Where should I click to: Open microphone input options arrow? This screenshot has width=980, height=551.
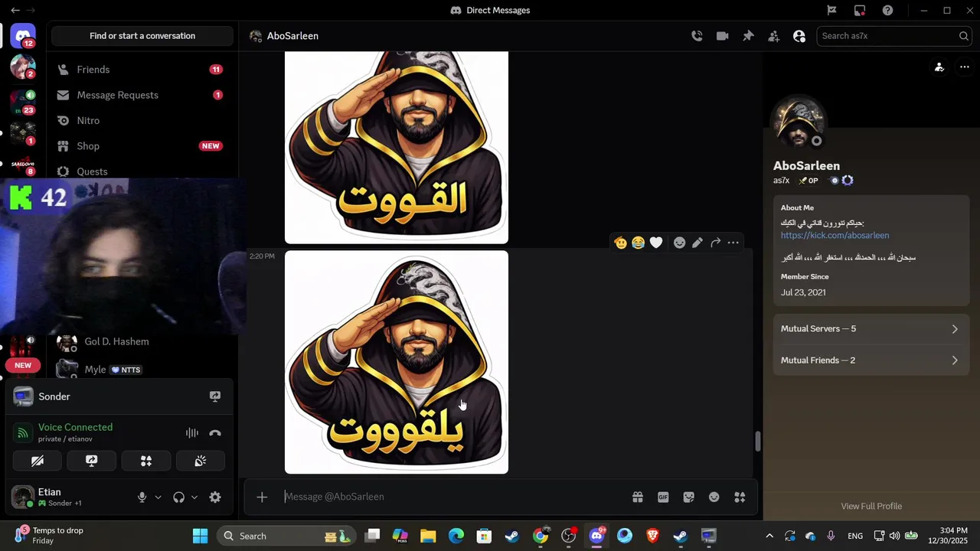(x=158, y=497)
